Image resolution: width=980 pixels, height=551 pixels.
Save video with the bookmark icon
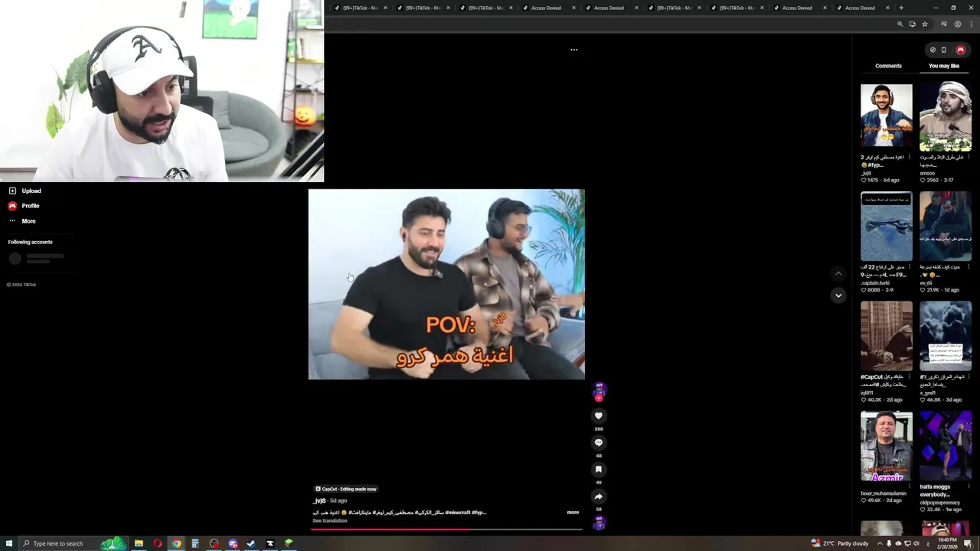pos(599,469)
